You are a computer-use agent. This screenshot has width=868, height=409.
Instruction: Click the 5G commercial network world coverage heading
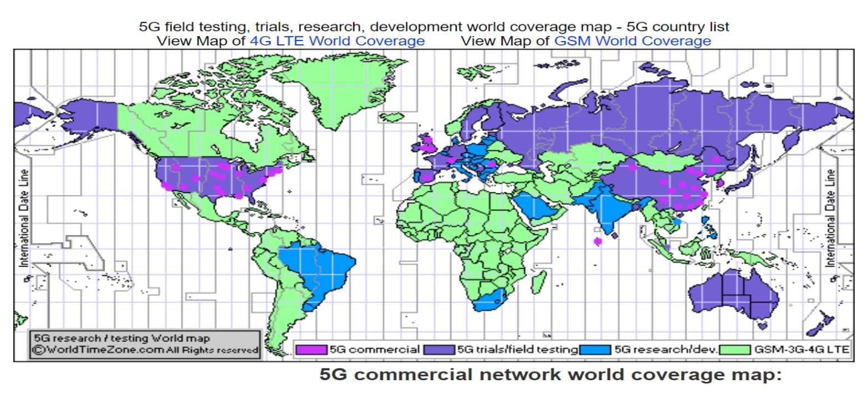(x=550, y=375)
